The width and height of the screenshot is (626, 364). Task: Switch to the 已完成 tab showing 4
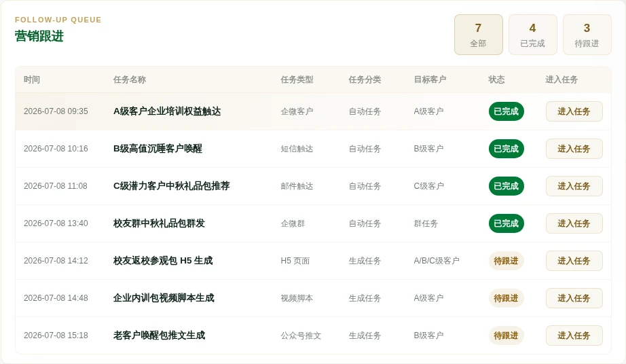point(532,35)
